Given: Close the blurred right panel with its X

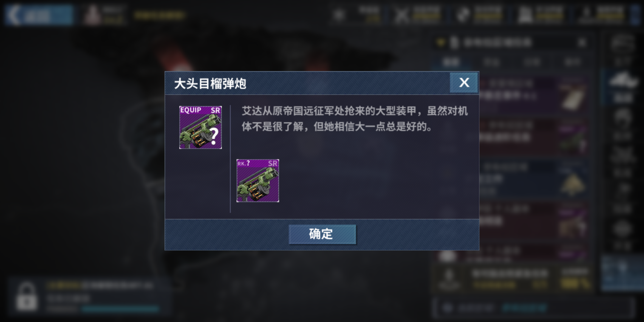Looking at the screenshot, I should point(582,43).
